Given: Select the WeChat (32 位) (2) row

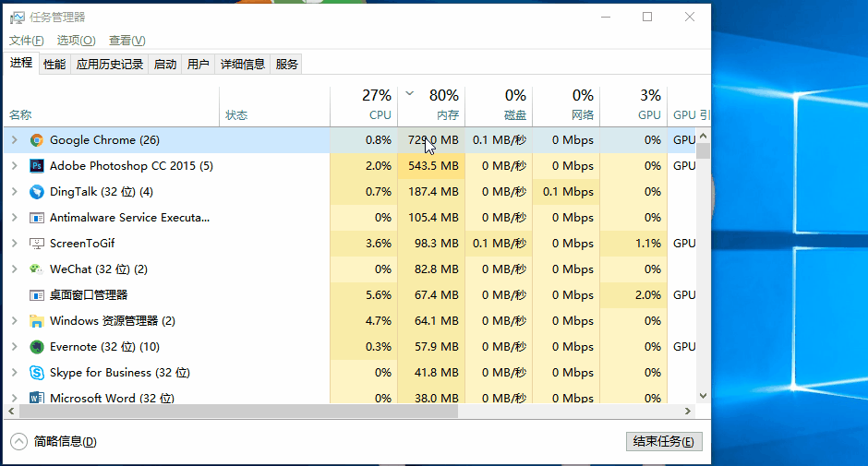Looking at the screenshot, I should [350, 269].
